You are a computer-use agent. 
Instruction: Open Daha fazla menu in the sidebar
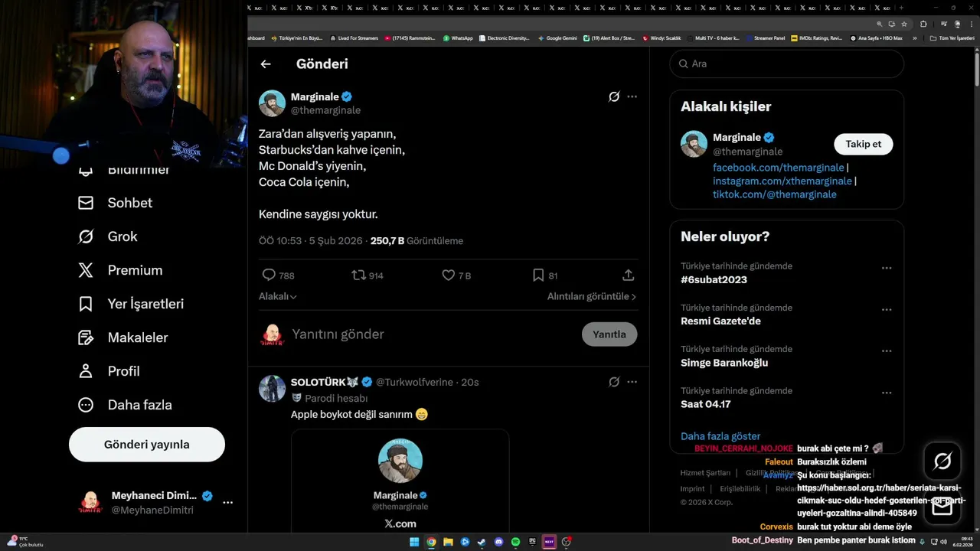pyautogui.click(x=126, y=405)
